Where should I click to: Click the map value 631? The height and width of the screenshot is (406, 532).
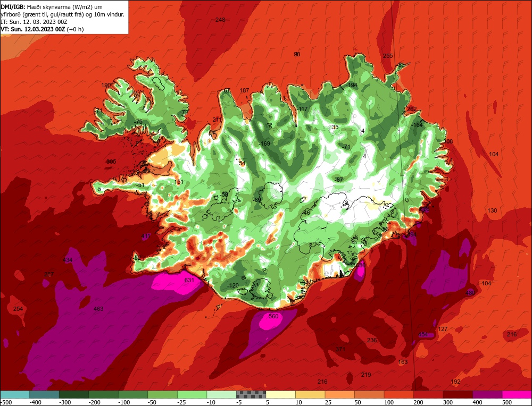pyautogui.click(x=189, y=280)
